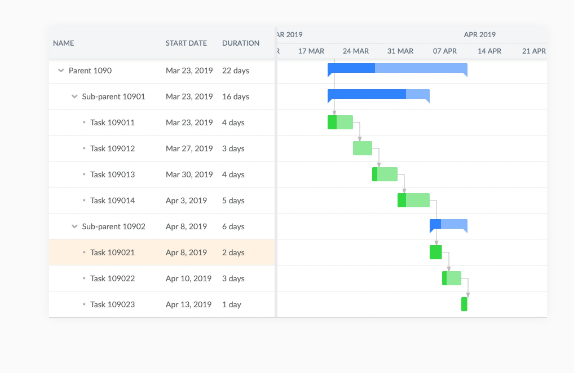Click the Parent 1090 blue summary bar
The height and width of the screenshot is (373, 574).
[x=398, y=69]
